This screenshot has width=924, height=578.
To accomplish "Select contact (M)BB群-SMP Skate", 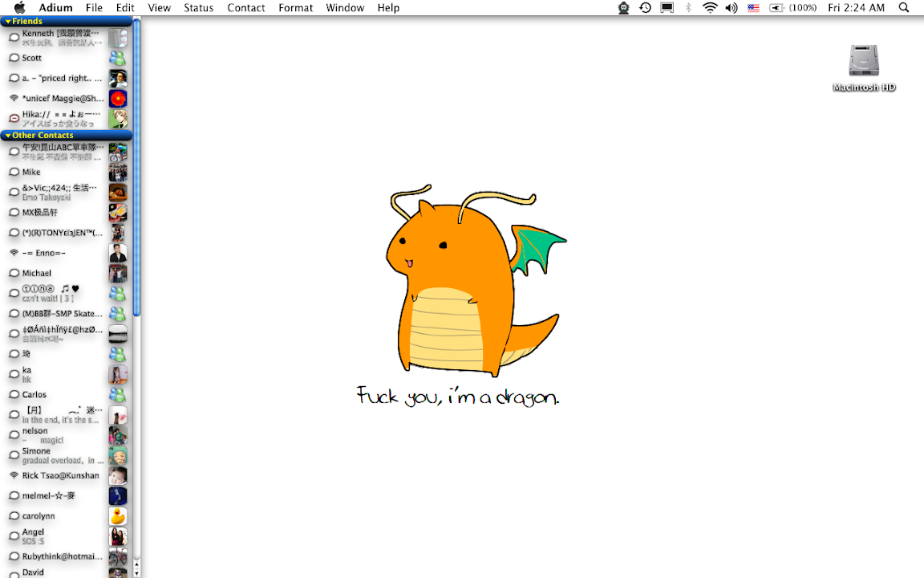I will 66,314.
